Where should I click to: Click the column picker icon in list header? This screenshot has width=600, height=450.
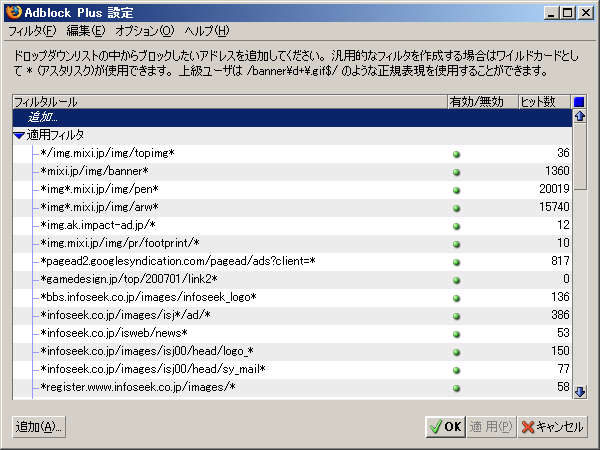pyautogui.click(x=579, y=102)
